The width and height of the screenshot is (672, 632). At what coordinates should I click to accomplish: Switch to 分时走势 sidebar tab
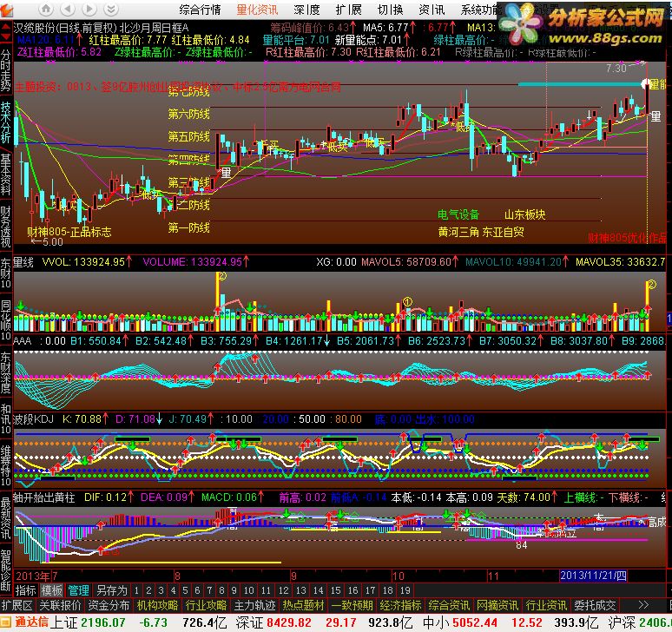pos(5,69)
